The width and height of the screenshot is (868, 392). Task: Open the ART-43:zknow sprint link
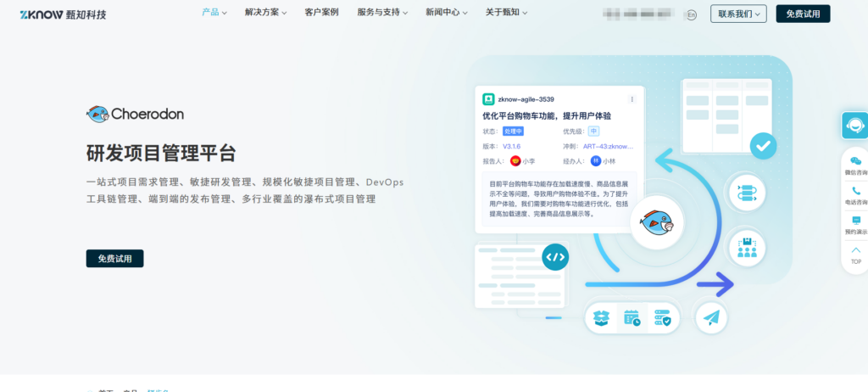point(608,147)
